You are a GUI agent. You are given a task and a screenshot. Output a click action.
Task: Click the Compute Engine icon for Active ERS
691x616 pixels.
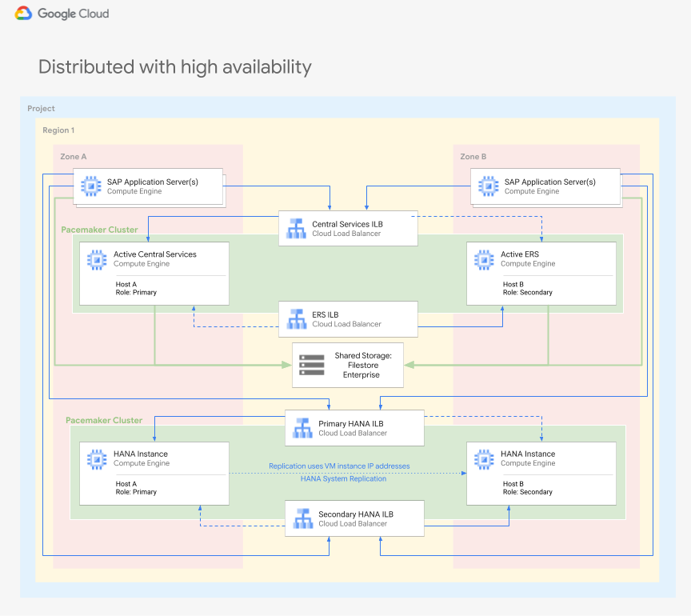[484, 259]
